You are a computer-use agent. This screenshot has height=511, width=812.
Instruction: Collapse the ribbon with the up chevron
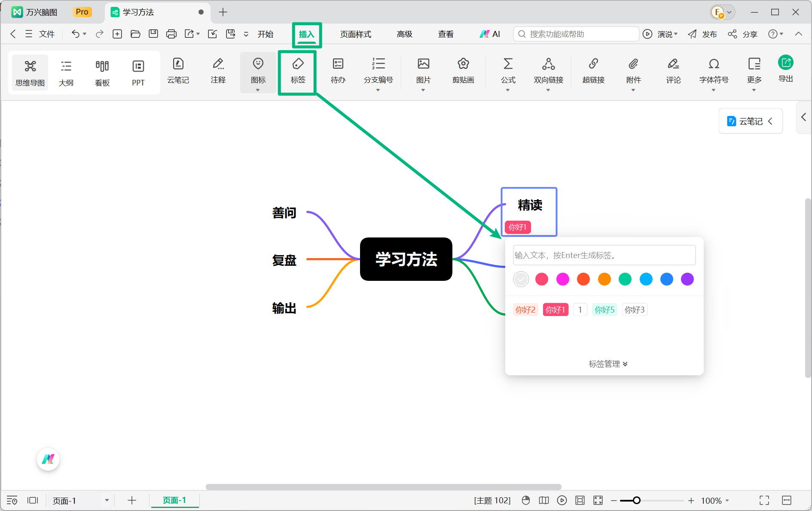pos(799,34)
